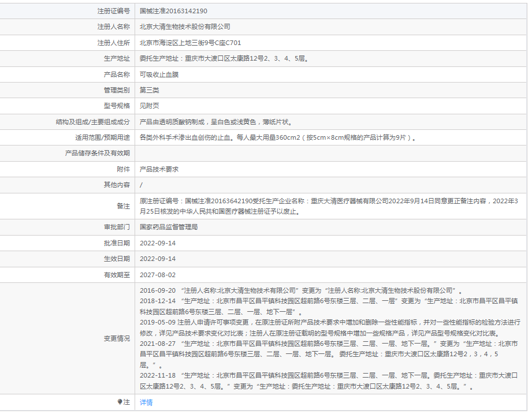Click the 注册人住所 address value
This screenshot has height=414, width=532.
click(190, 43)
